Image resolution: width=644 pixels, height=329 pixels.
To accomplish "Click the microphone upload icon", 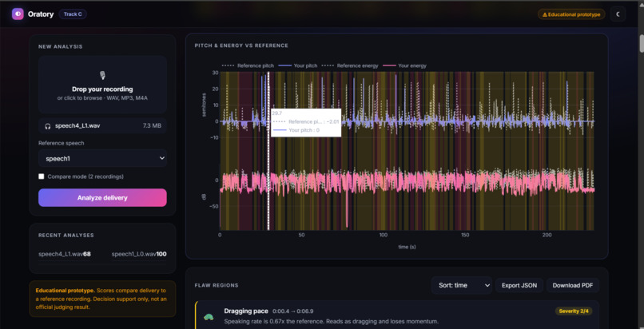I will click(102, 76).
